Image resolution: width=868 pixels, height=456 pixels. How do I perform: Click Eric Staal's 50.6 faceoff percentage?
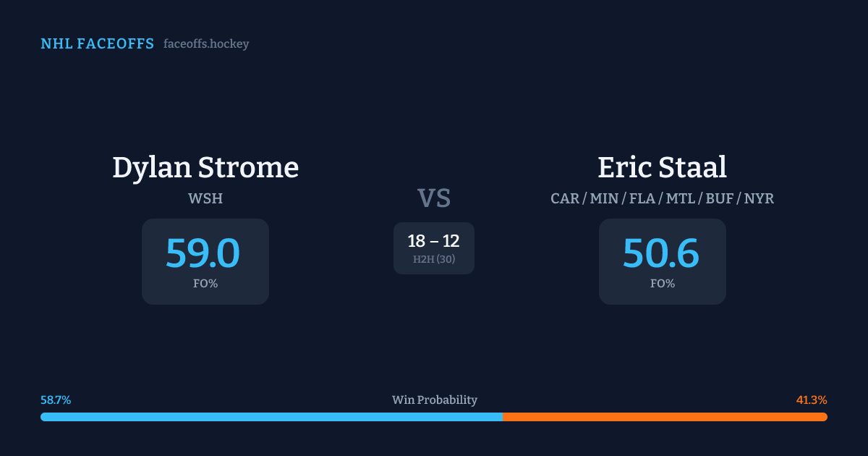pos(661,253)
